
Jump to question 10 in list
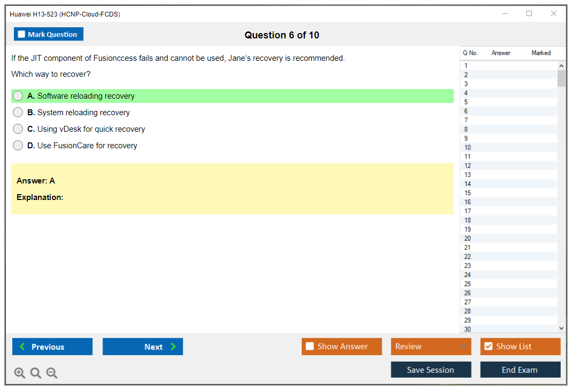point(468,148)
